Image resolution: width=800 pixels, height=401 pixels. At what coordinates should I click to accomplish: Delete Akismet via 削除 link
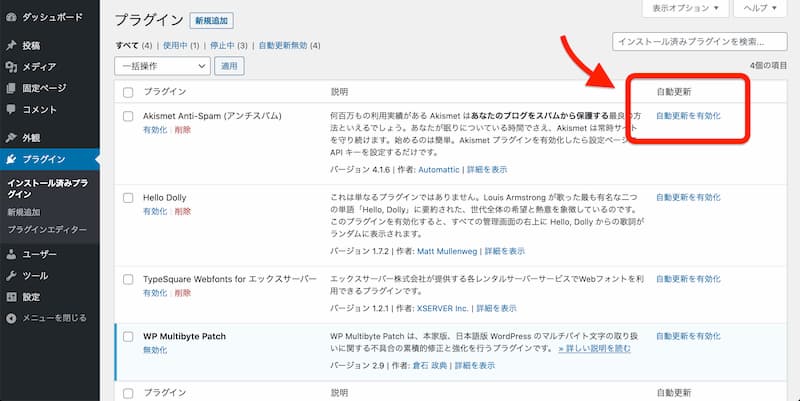[183, 130]
